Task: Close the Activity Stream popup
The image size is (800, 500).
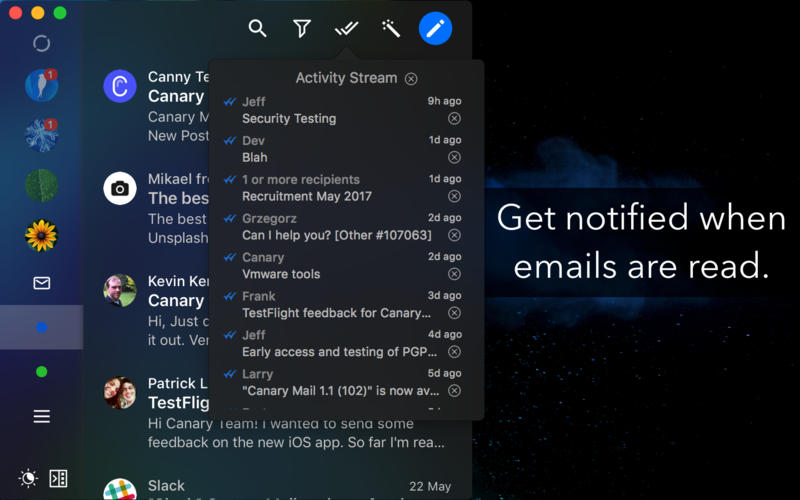Action: coord(411,79)
